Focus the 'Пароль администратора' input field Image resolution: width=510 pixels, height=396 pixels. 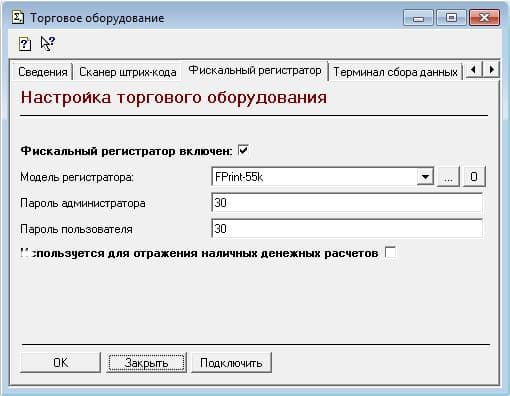(347, 203)
